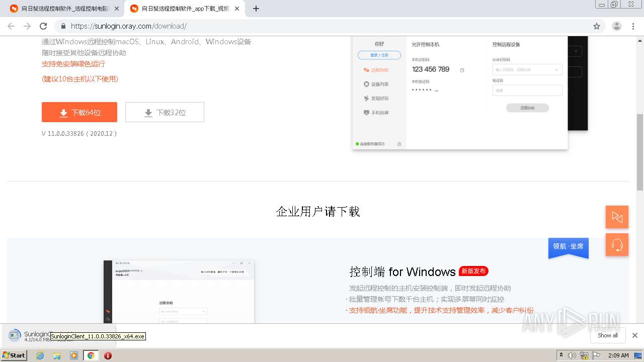This screenshot has height=362, width=644.
Task: Click the system clock 2:09 AM
Action: click(618, 355)
